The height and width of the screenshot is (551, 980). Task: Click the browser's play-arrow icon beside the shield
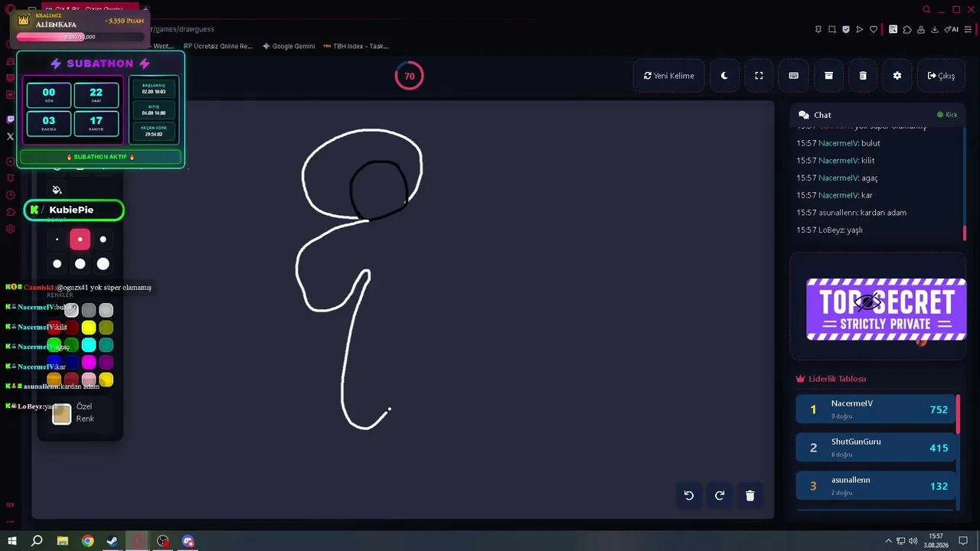860,29
